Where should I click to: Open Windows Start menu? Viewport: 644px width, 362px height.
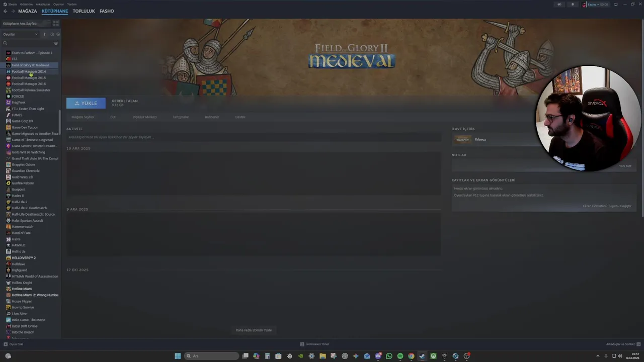pos(178,356)
